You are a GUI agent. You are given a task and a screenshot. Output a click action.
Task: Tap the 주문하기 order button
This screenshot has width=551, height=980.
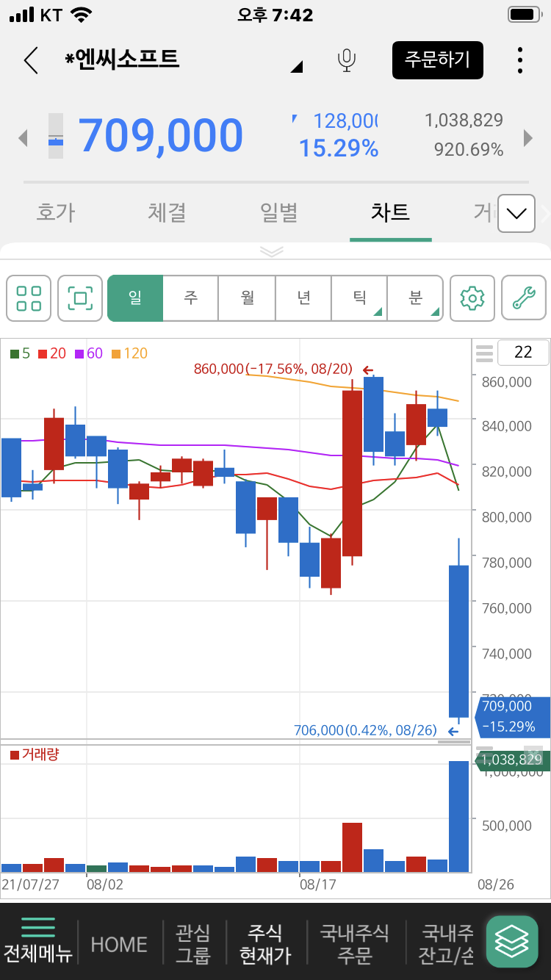tap(438, 60)
